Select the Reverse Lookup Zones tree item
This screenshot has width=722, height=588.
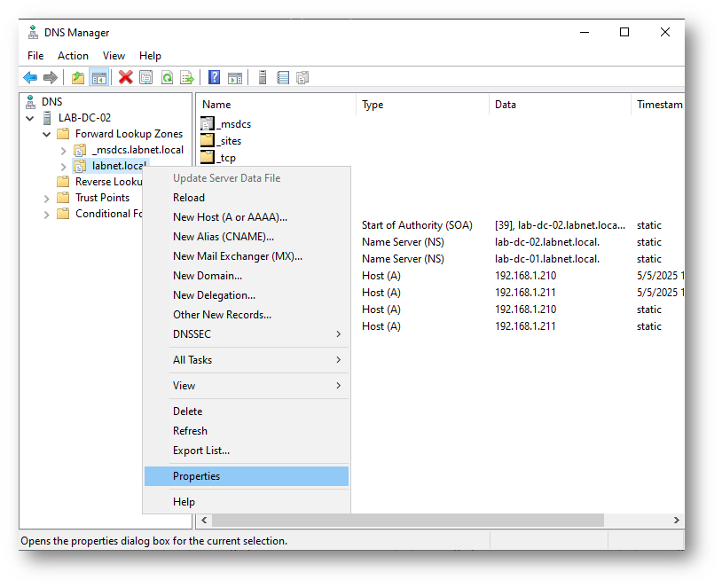[x=109, y=182]
